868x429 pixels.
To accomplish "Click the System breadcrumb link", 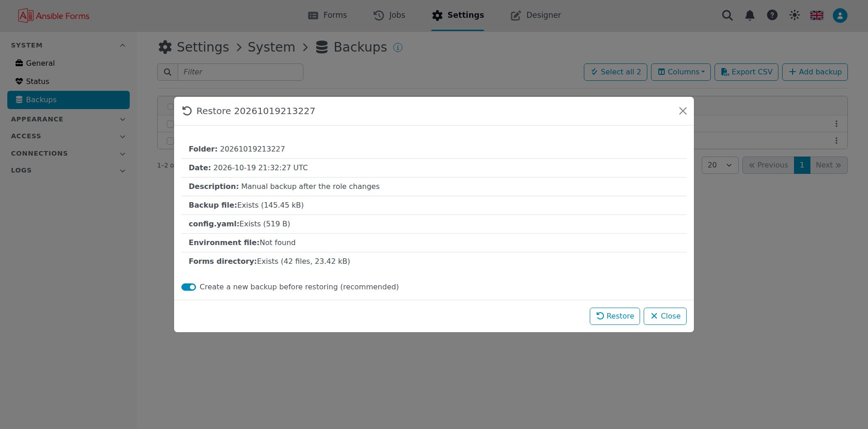I will click(x=271, y=47).
